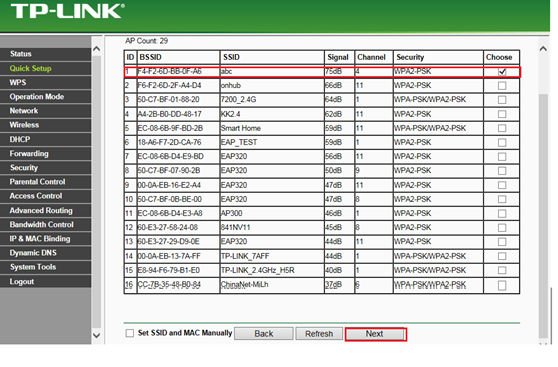Click the SSID cell 'abc'
558x367 pixels.
tap(226, 71)
